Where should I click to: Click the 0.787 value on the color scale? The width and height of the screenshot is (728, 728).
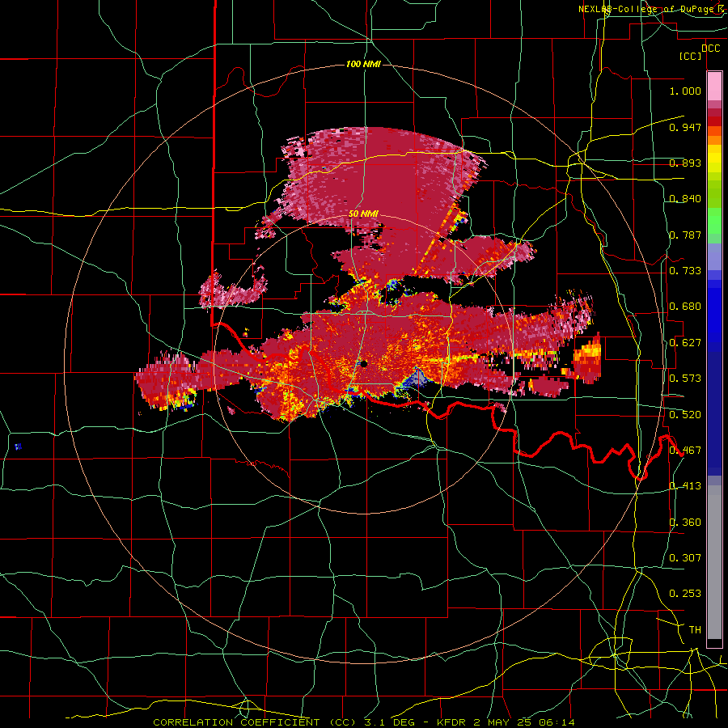[x=685, y=235]
